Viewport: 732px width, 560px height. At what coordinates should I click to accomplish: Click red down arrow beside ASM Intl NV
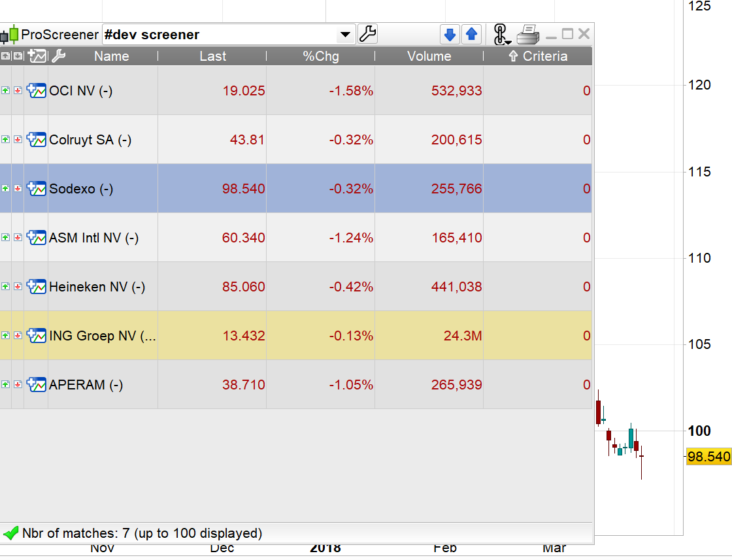[18, 238]
